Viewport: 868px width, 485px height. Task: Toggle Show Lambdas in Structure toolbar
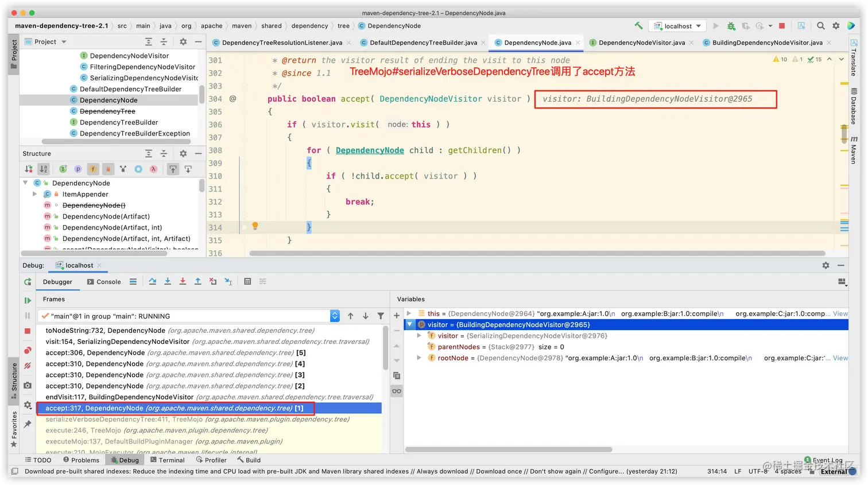point(153,169)
